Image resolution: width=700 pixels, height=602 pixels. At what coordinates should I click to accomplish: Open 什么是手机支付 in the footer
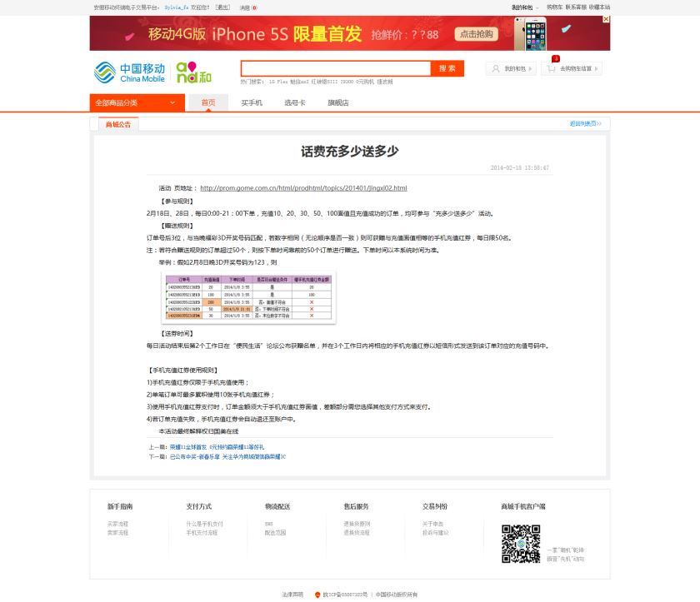pyautogui.click(x=204, y=524)
